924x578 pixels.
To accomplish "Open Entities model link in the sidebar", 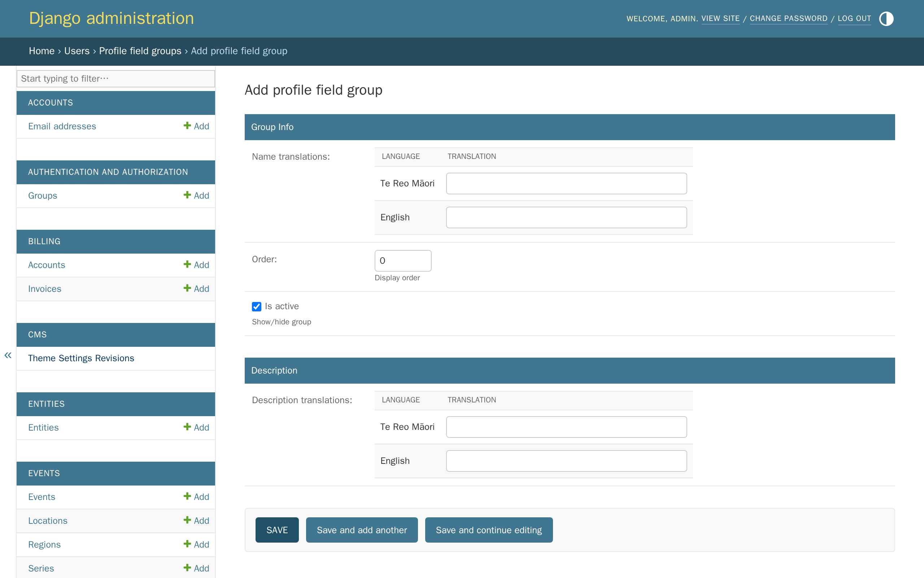I will 43,427.
